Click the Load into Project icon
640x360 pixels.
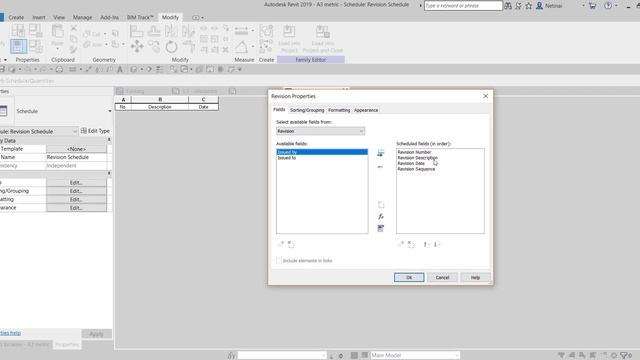(x=289, y=38)
